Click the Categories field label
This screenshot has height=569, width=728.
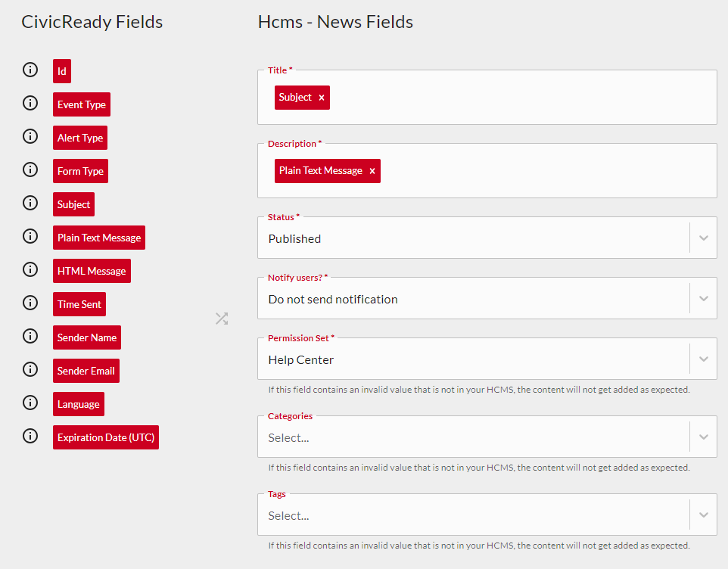pos(290,416)
